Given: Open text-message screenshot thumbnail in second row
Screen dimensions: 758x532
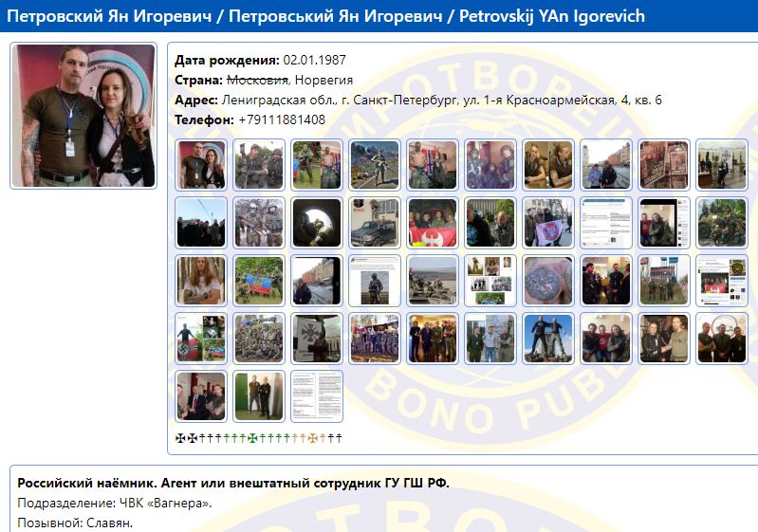Looking at the screenshot, I should tap(606, 223).
